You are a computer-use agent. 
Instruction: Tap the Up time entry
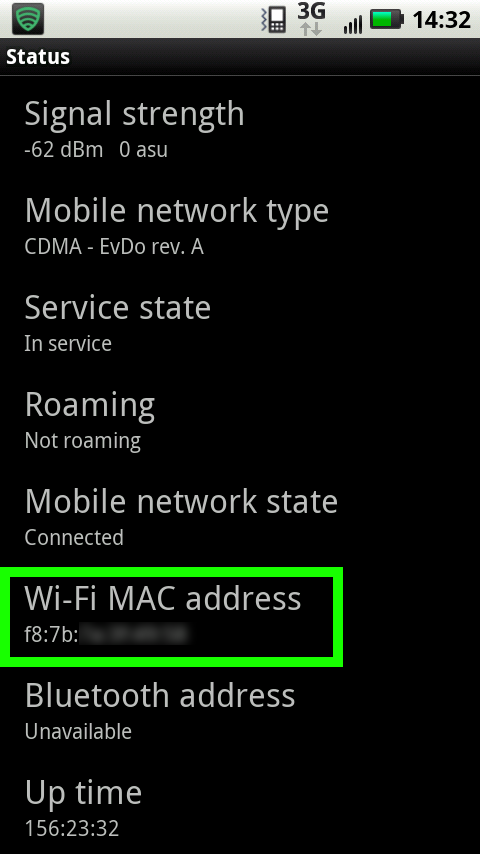[240, 807]
